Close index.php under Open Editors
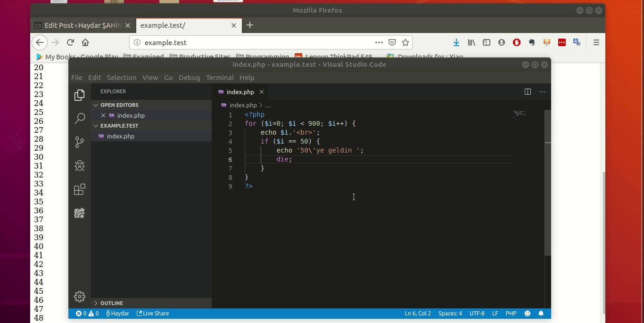The width and height of the screenshot is (644, 323). tap(103, 115)
